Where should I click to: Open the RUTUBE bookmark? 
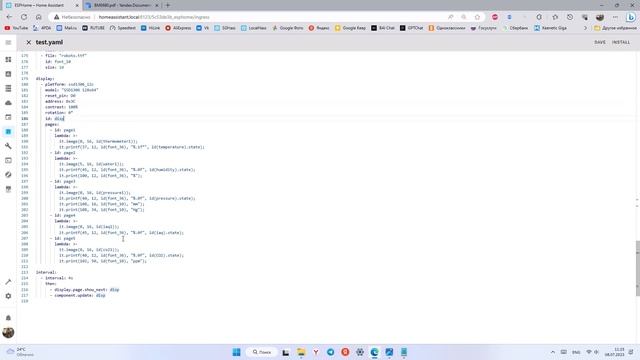[x=93, y=28]
